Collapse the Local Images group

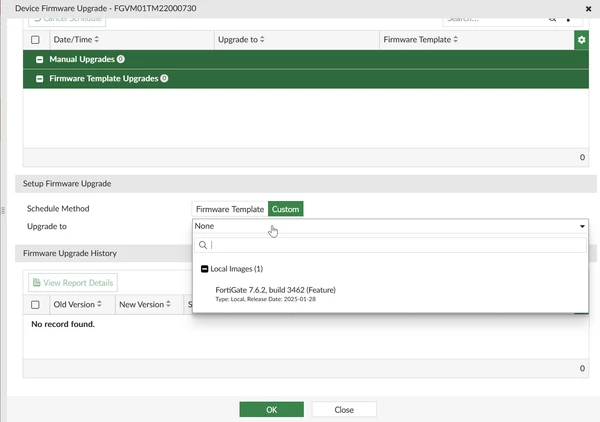click(204, 269)
